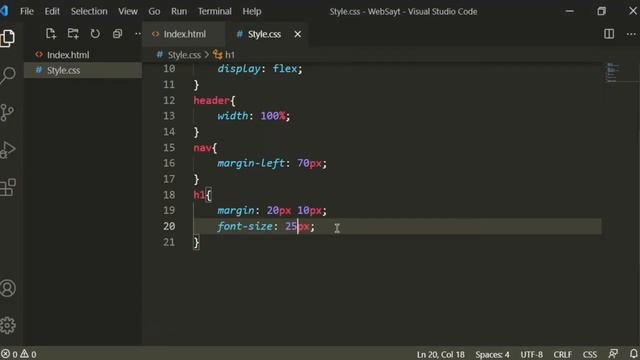Open the View menu

tap(128, 11)
